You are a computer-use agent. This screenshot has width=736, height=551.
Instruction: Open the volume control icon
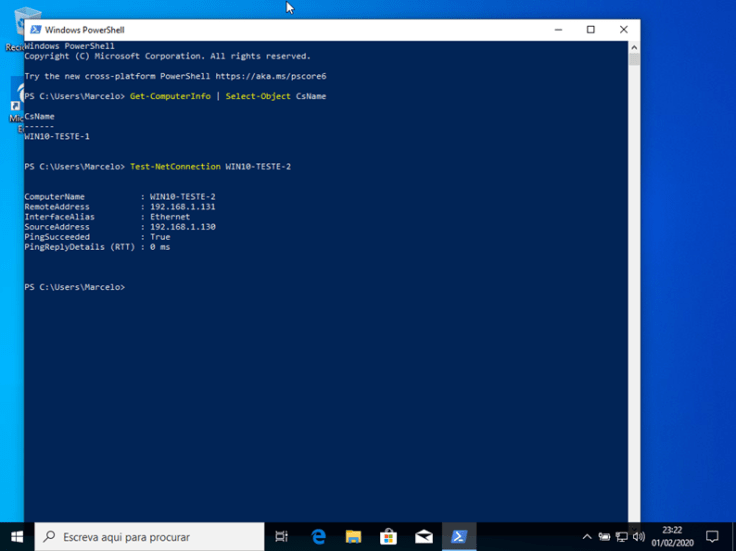point(638,536)
